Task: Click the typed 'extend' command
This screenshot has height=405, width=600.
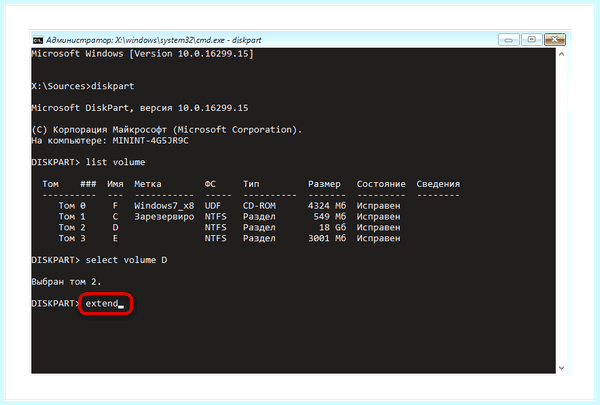Action: (102, 304)
